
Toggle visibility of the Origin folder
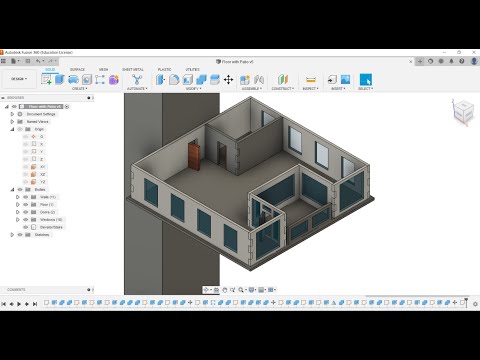20,129
